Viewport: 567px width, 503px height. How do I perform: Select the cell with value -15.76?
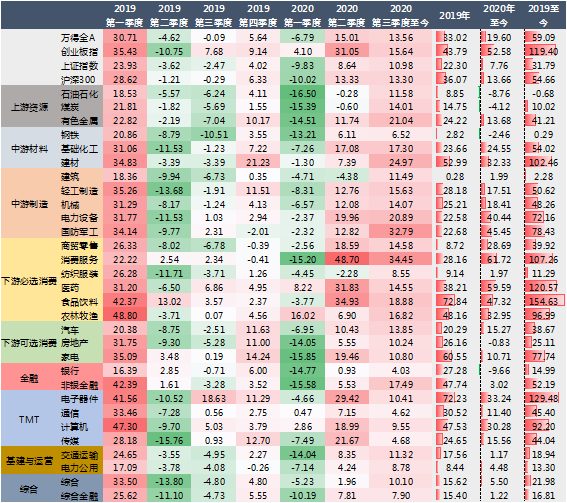(169, 440)
